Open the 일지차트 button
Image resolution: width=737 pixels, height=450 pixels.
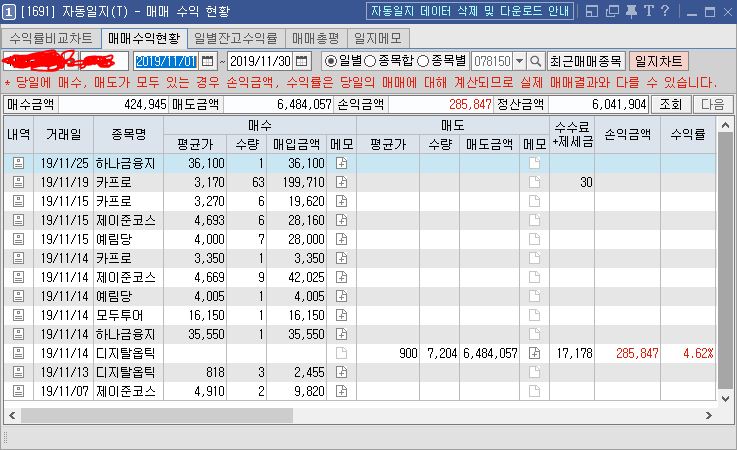[x=659, y=61]
